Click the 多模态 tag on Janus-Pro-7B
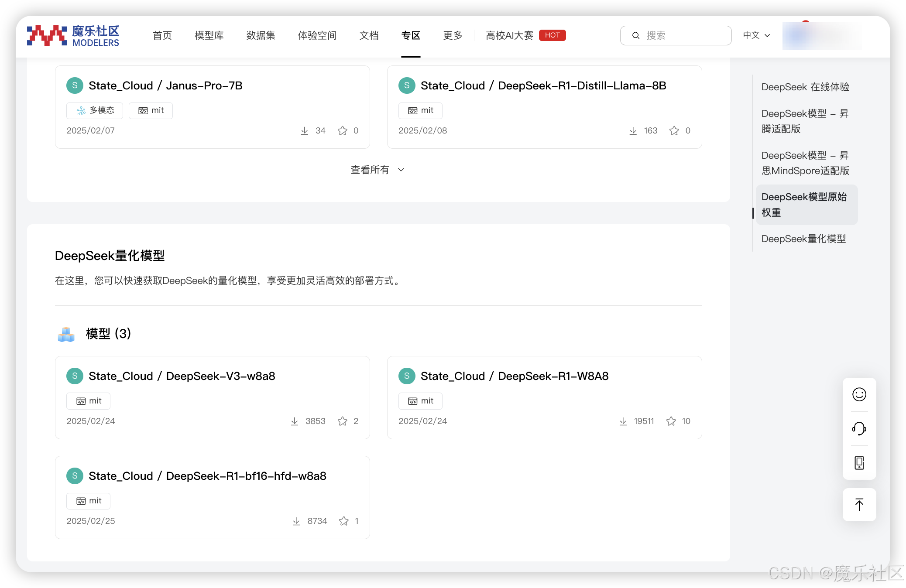This screenshot has height=588, width=906. [x=95, y=110]
